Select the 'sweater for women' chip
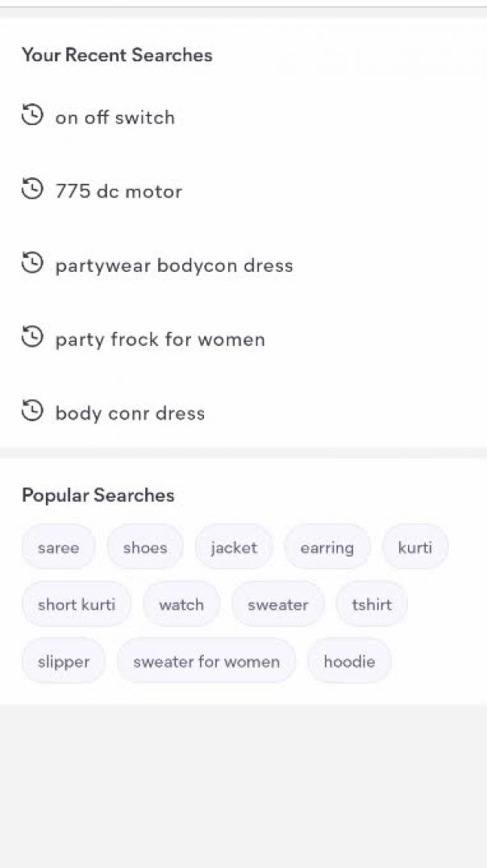Image resolution: width=487 pixels, height=868 pixels. coord(206,661)
